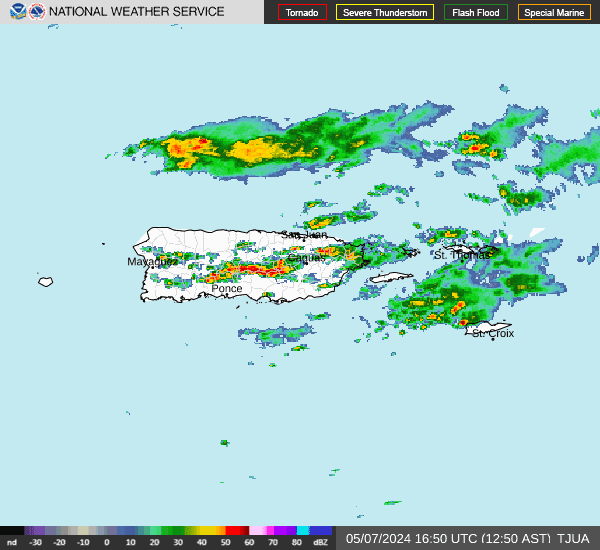
Task: Click the San Juan city label
Action: [x=304, y=235]
